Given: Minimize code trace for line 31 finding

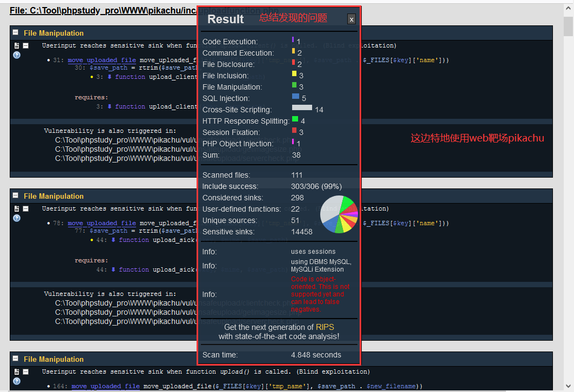Looking at the screenshot, I should tap(25, 46).
